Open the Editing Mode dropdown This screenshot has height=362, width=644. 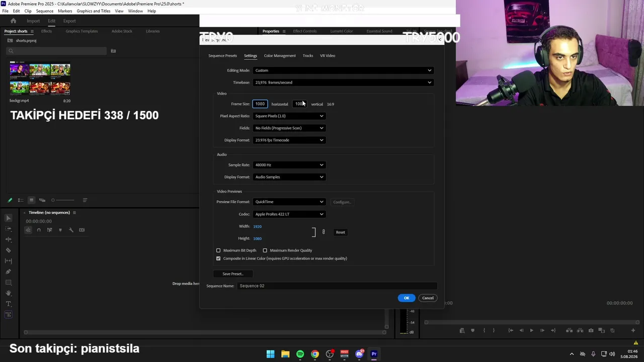click(343, 70)
